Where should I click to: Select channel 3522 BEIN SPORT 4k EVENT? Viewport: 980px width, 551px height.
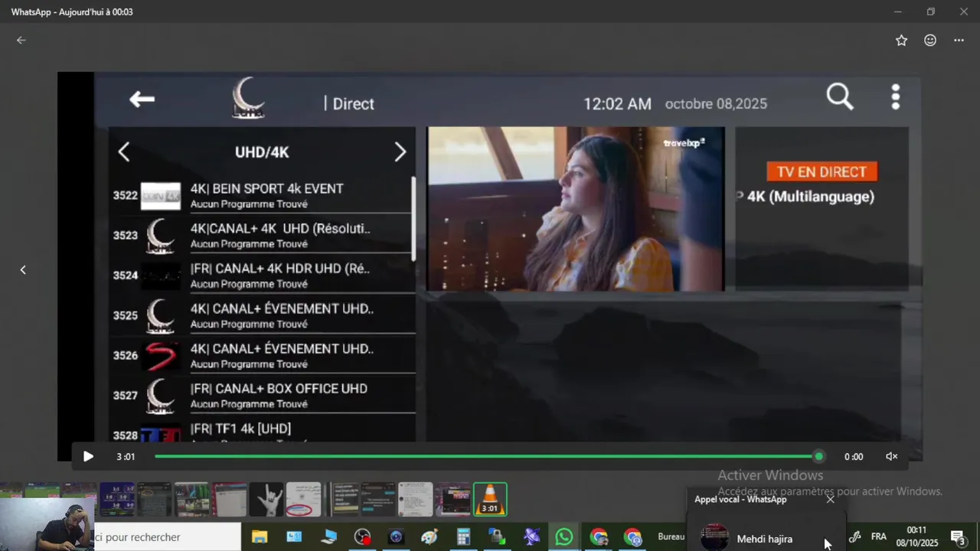(263, 195)
